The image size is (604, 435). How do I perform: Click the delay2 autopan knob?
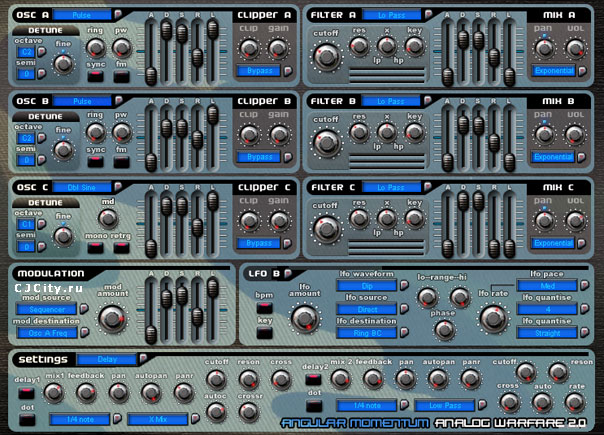(x=438, y=379)
